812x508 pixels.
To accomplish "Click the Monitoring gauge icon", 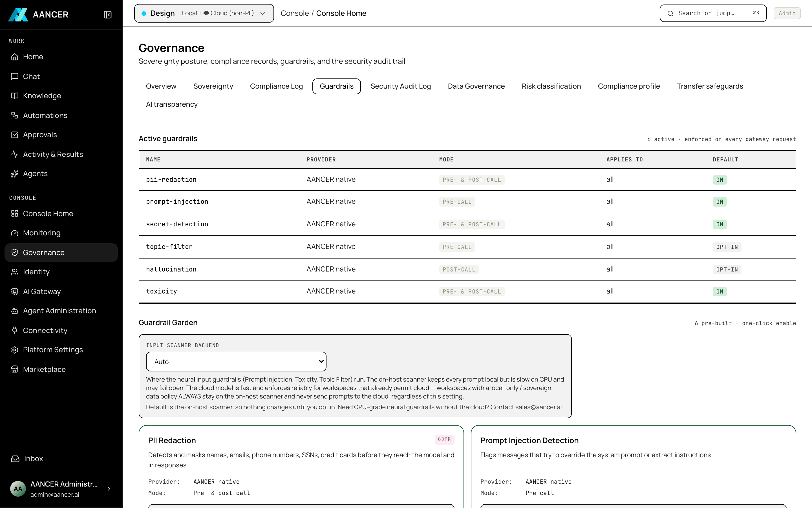I will (14, 233).
